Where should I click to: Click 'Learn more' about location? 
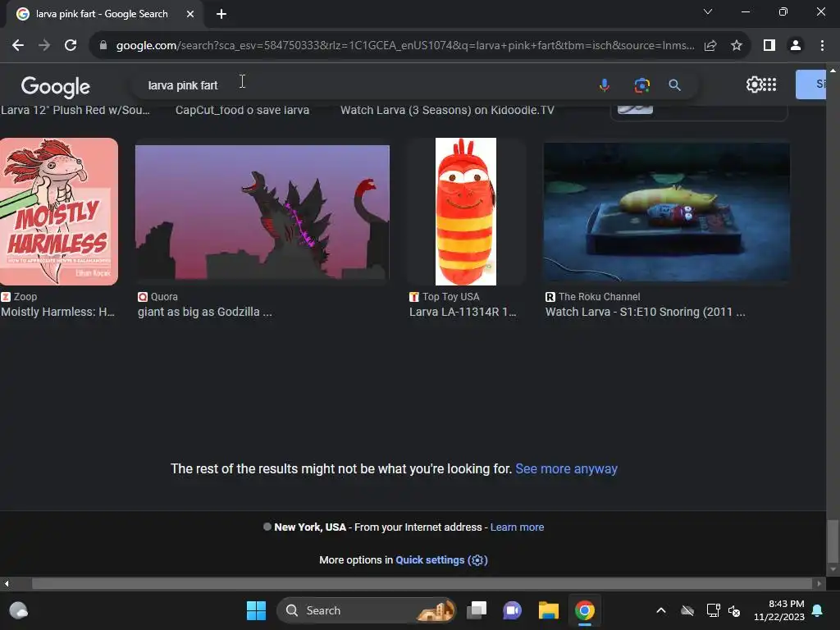(x=517, y=527)
